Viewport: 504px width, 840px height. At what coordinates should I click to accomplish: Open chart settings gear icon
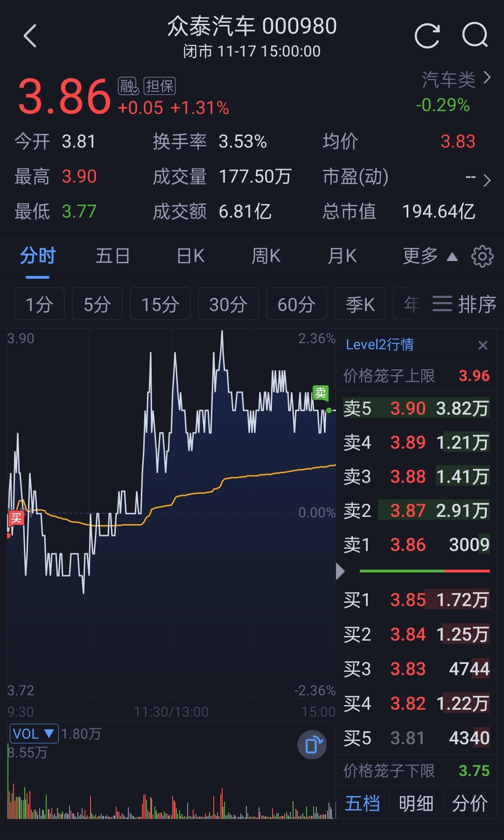tap(482, 256)
